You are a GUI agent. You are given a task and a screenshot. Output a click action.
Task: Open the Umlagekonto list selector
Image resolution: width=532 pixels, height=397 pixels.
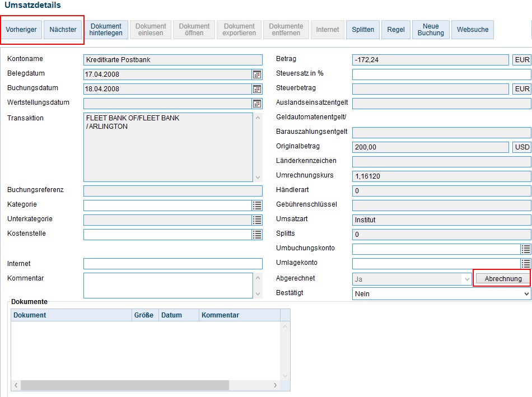526,264
